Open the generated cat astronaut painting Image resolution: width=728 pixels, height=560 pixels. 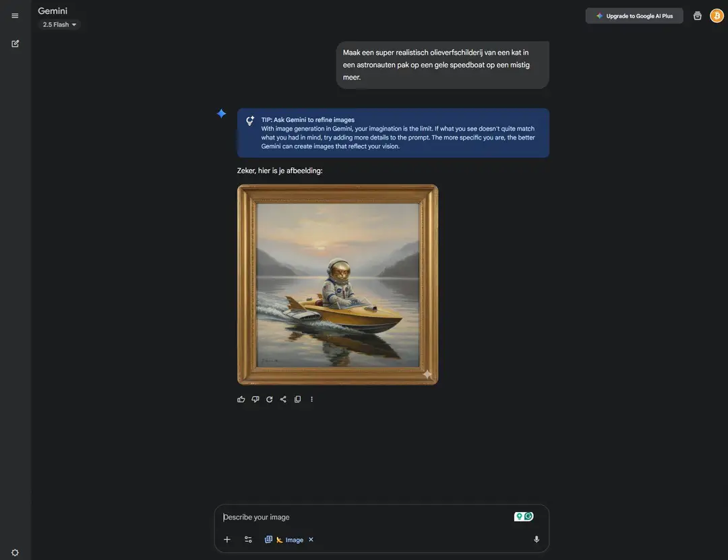coord(338,284)
